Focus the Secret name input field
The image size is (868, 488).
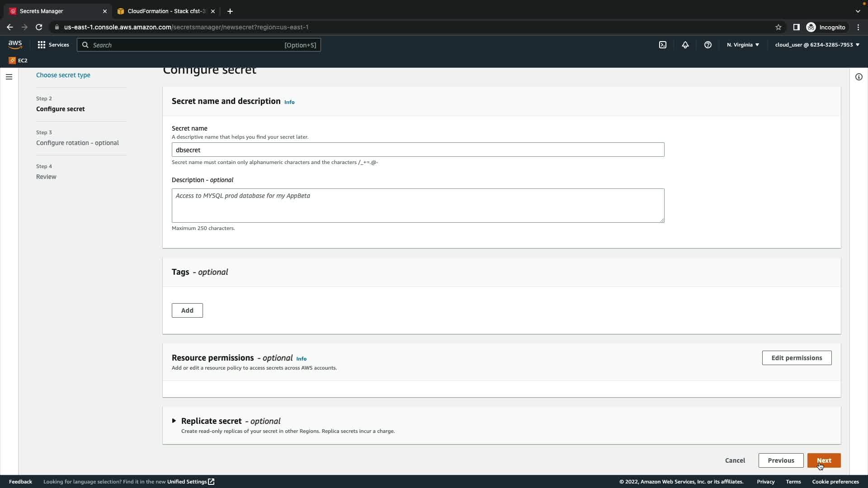tap(418, 150)
